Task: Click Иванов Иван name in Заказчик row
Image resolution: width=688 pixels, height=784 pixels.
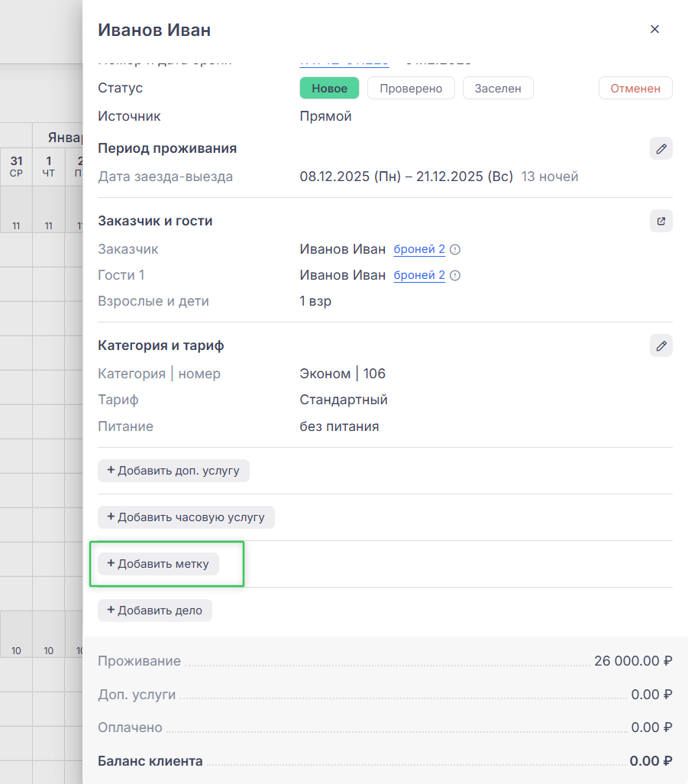Action: tap(342, 250)
